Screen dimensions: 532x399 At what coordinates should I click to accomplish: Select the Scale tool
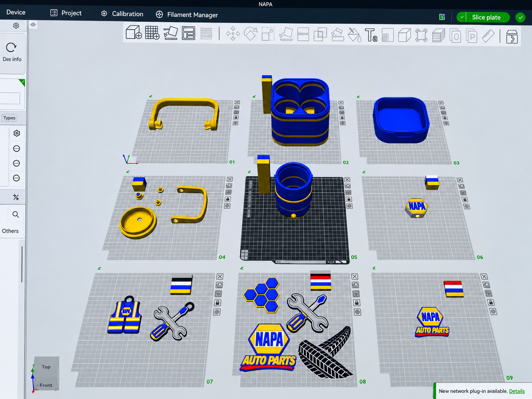pyautogui.click(x=268, y=34)
